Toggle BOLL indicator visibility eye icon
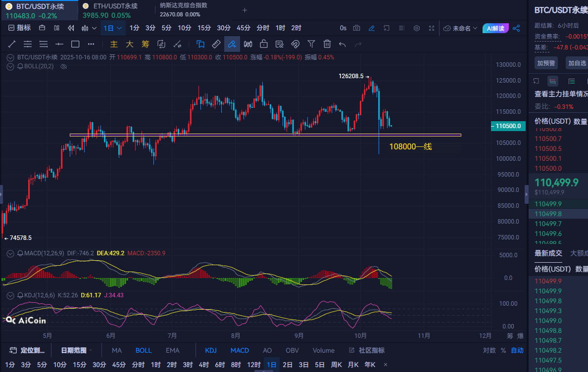The width and height of the screenshot is (588, 372). [x=63, y=66]
